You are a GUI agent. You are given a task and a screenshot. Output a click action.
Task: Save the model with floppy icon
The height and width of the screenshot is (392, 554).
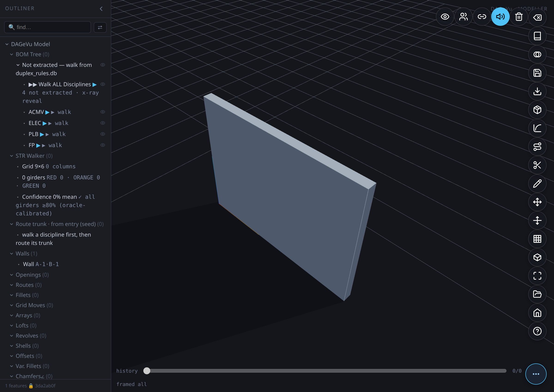[537, 73]
